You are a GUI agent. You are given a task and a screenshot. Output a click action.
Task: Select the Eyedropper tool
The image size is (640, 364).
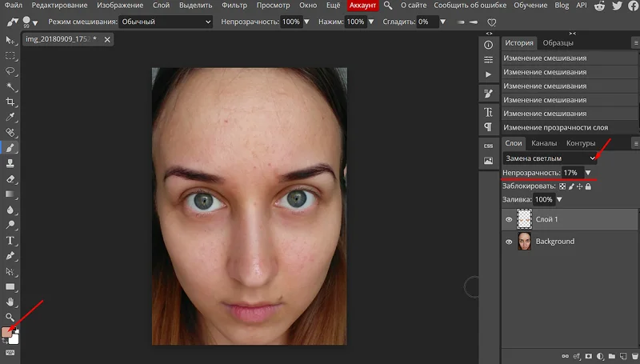tap(10, 117)
